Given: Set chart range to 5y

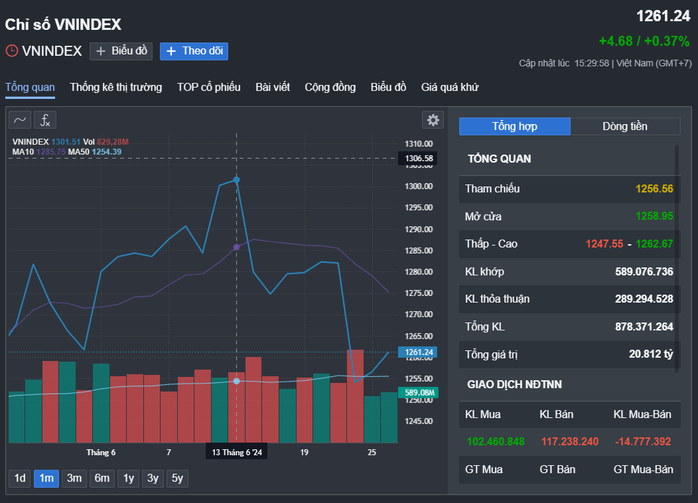Looking at the screenshot, I should pos(177,479).
